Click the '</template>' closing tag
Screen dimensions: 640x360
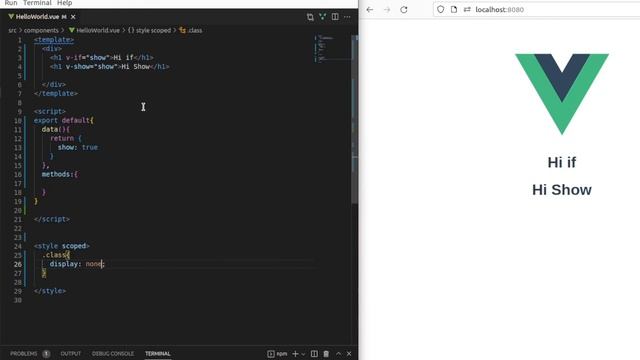tap(56, 93)
